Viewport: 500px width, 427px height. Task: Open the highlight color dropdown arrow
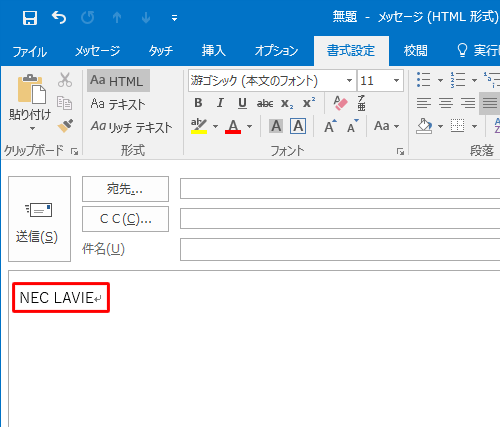[215, 127]
